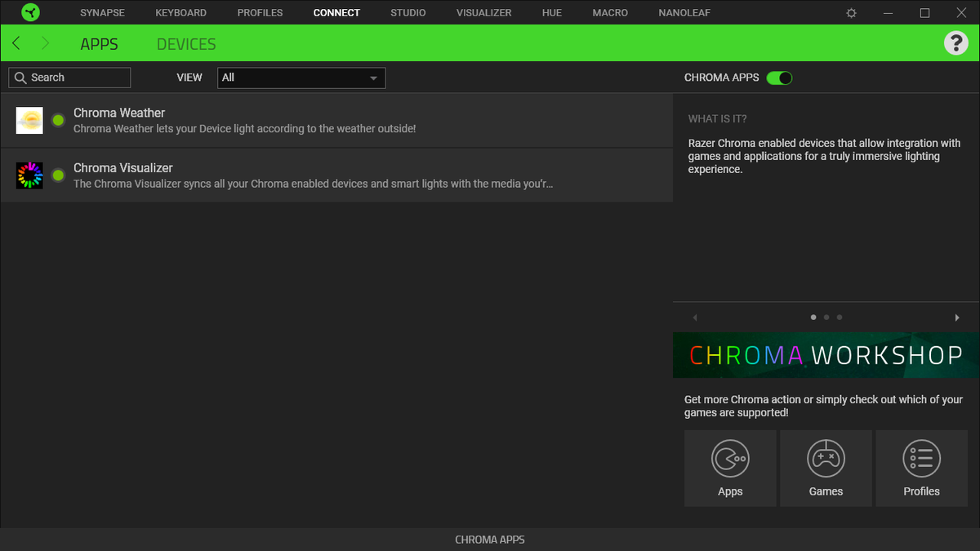Click the WHAT IS IT? heading
Viewport: 980px width, 551px height.
[x=717, y=119]
